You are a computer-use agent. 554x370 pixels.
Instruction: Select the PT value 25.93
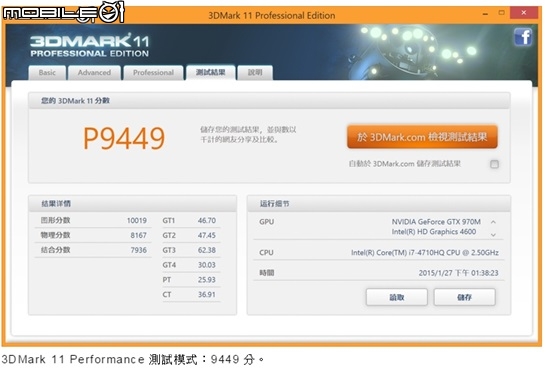207,280
